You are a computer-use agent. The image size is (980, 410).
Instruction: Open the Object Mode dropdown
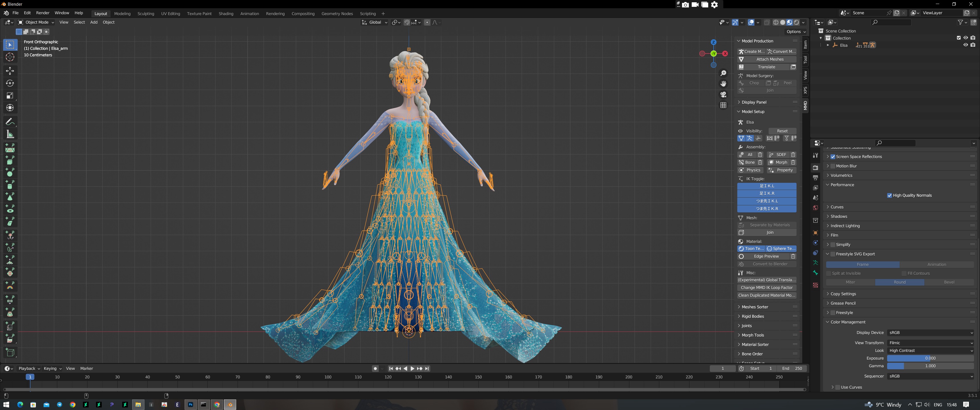36,22
